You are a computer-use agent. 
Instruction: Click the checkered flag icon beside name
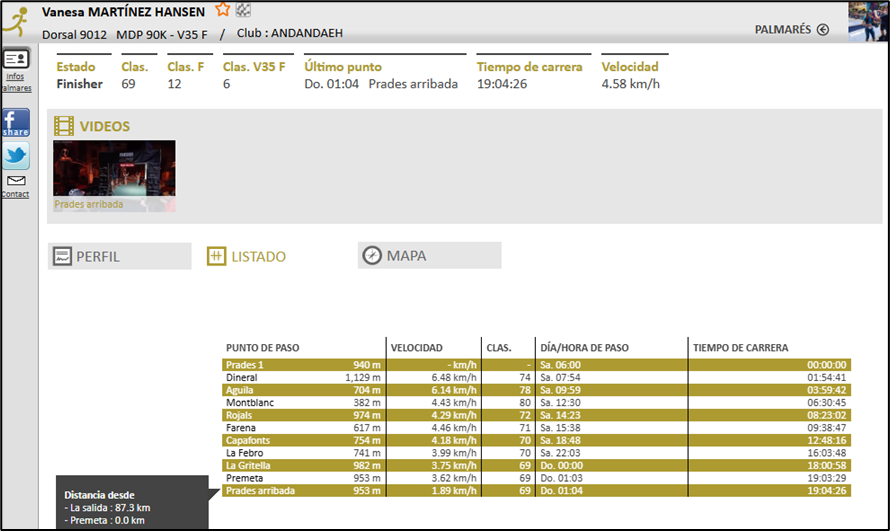click(x=243, y=11)
